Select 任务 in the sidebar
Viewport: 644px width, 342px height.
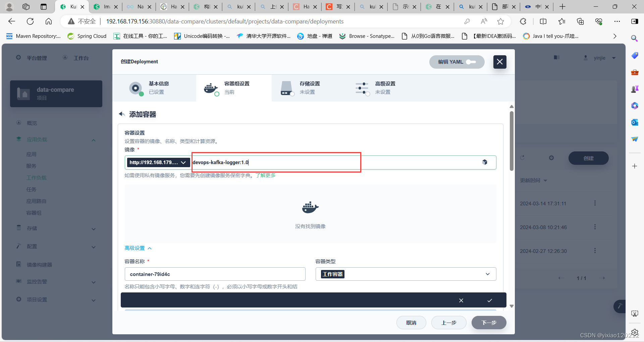tap(31, 190)
